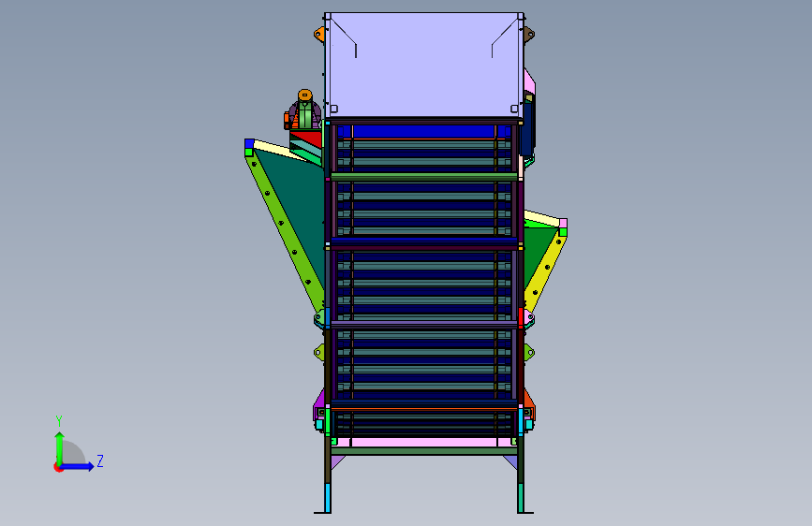Select the red origin ball of the axis triad
The image size is (812, 526).
click(x=57, y=467)
